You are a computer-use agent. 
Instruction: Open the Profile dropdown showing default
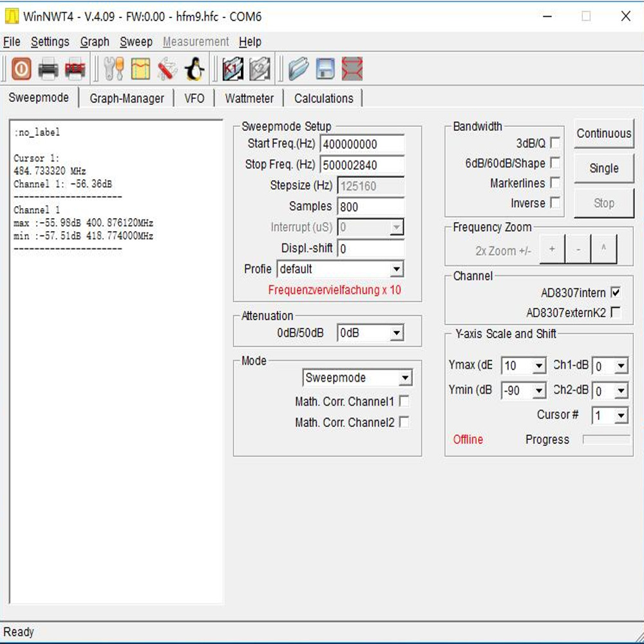coord(397,269)
